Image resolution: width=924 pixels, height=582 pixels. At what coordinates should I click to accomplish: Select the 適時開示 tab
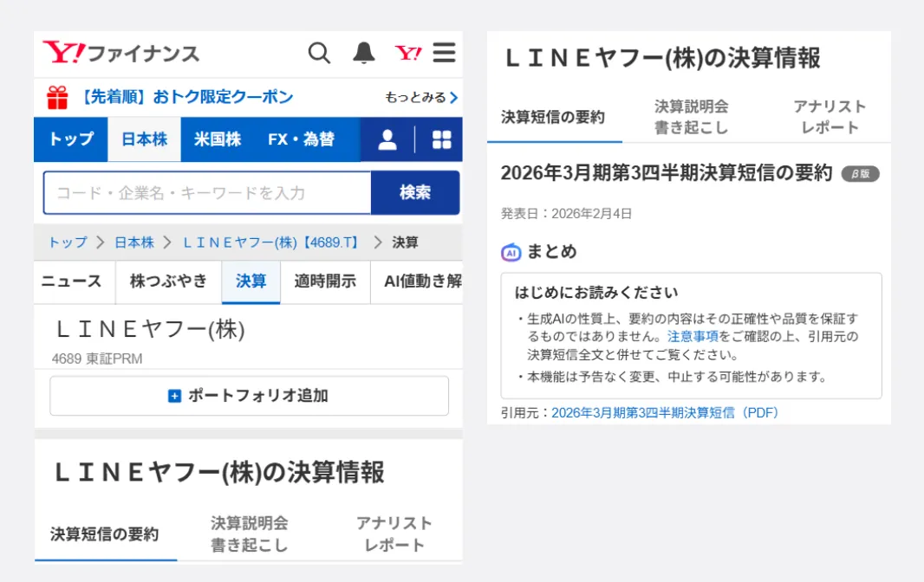click(325, 281)
